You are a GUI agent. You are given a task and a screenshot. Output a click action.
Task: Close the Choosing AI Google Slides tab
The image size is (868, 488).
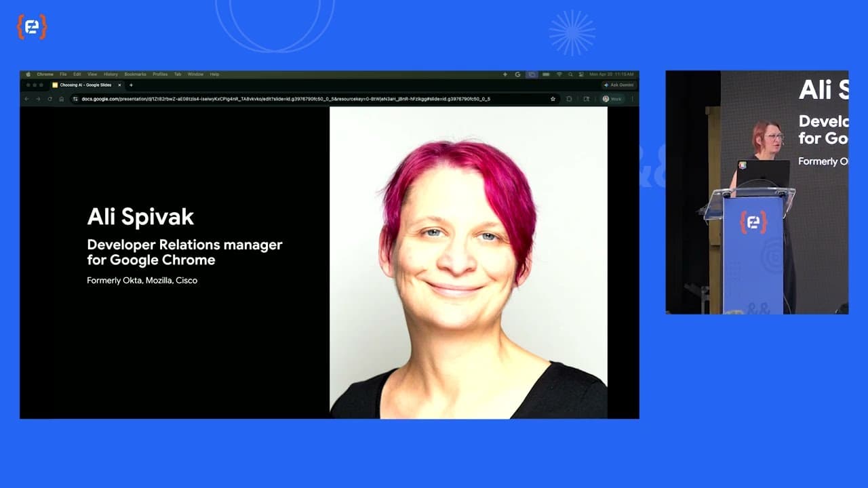[x=119, y=85]
